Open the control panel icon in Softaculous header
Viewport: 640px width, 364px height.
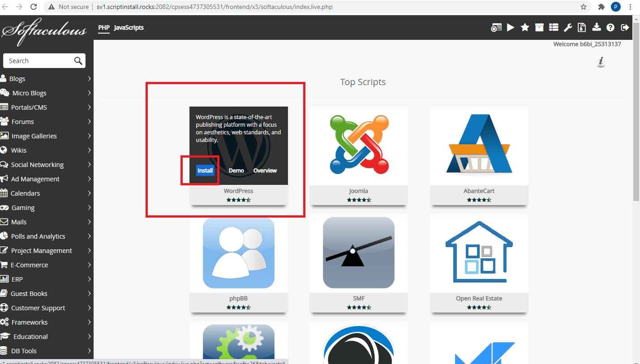pos(496,27)
